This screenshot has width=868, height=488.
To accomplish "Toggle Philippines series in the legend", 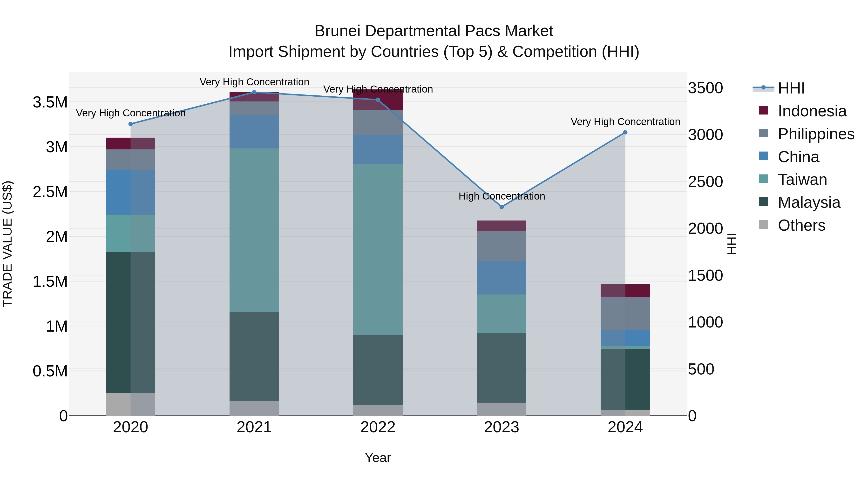I will pyautogui.click(x=807, y=134).
